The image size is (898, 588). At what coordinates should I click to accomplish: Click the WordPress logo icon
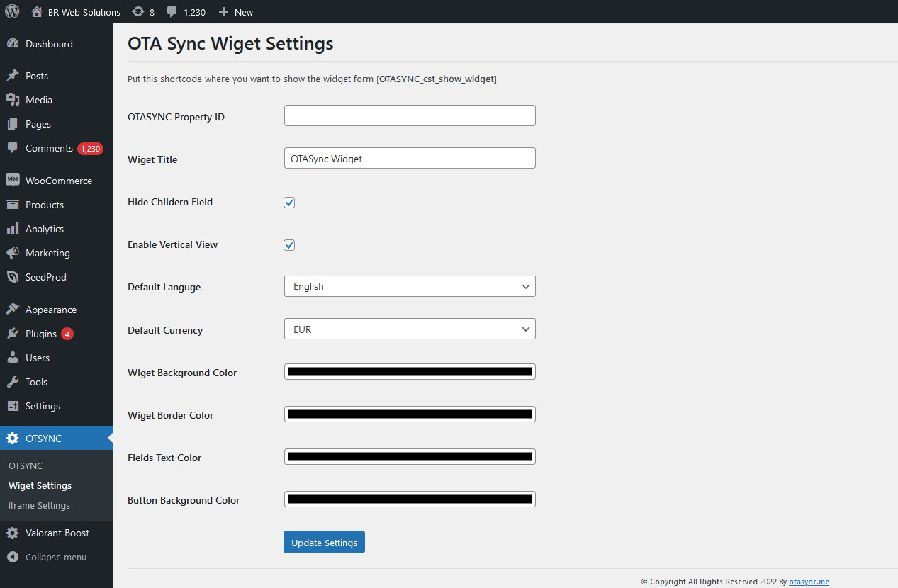pos(12,11)
